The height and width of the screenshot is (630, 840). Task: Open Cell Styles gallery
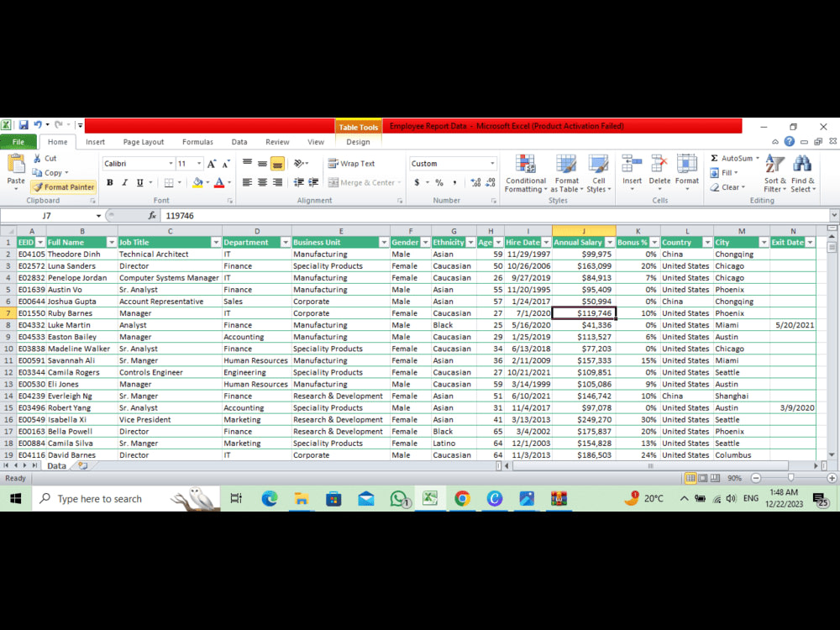click(598, 174)
